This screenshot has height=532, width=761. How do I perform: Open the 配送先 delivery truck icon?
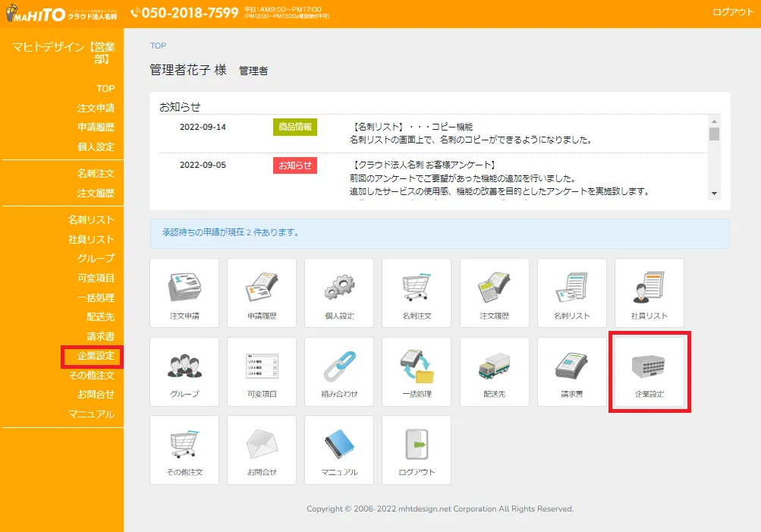coord(493,372)
